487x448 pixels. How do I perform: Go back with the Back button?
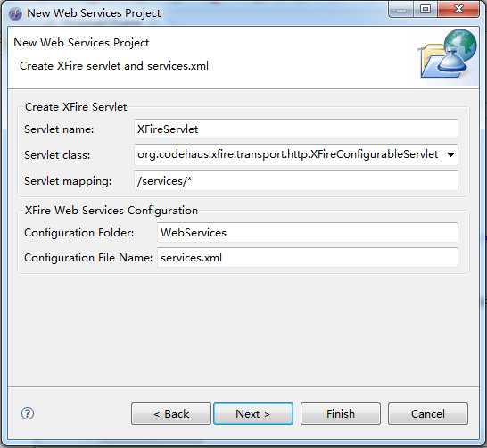(x=171, y=413)
